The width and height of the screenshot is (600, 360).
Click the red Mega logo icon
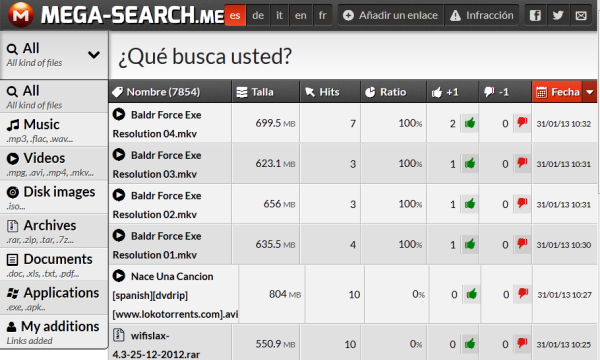click(x=21, y=15)
